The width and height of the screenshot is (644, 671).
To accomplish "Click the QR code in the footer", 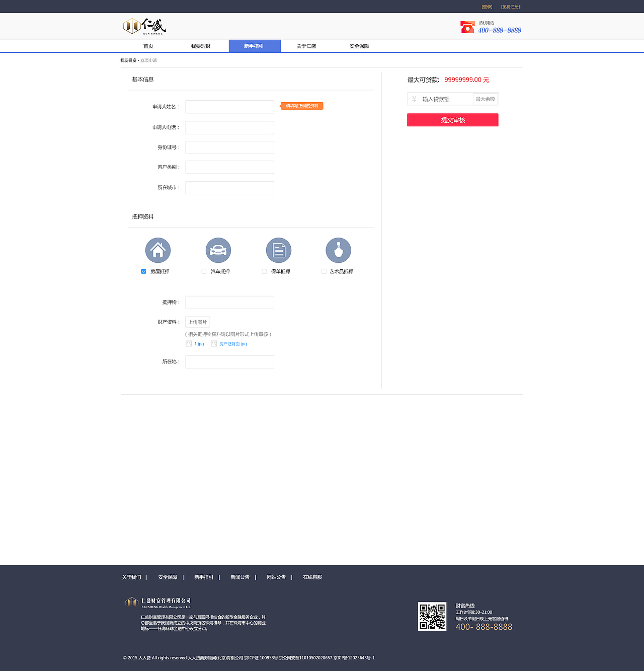I will pyautogui.click(x=432, y=617).
